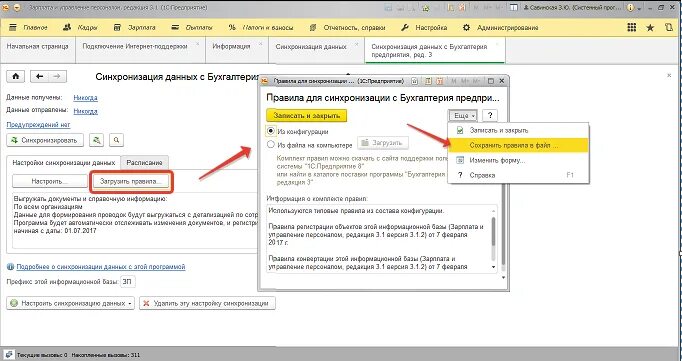Choose Записать и закрыть in Еще menu
The image size is (682, 361).
[x=518, y=130]
